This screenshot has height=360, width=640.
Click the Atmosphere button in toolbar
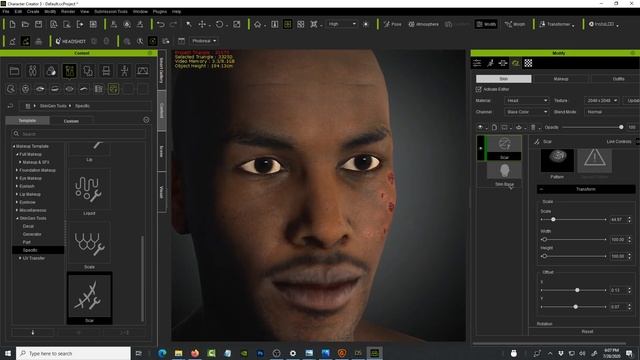coord(423,24)
